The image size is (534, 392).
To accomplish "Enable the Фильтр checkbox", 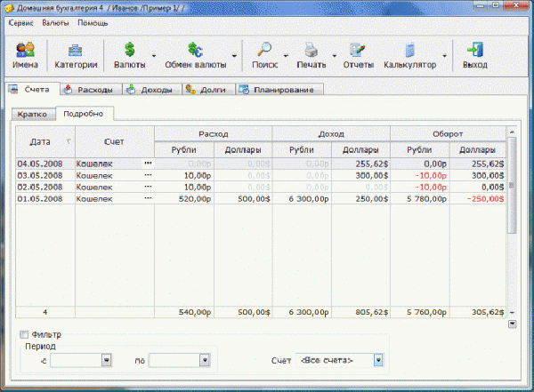I will (x=24, y=334).
